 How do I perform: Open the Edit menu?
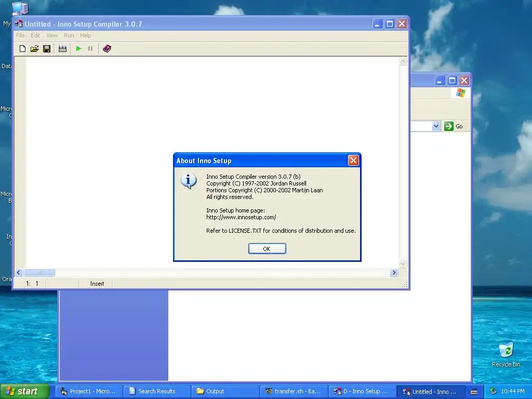click(x=35, y=35)
